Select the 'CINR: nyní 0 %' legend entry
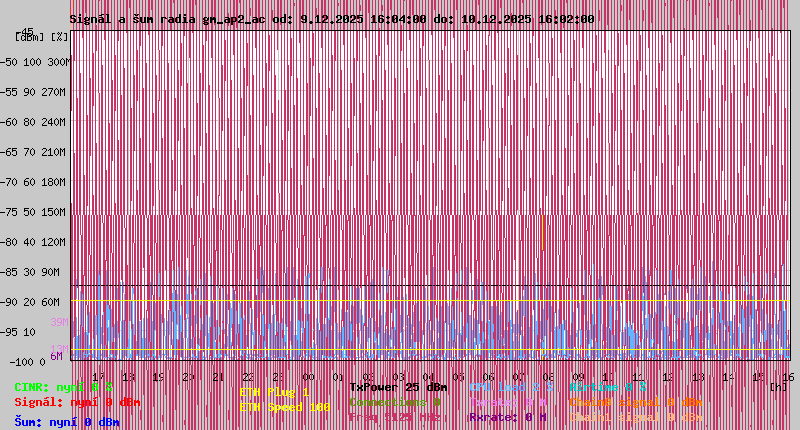The image size is (800, 430). [63, 388]
